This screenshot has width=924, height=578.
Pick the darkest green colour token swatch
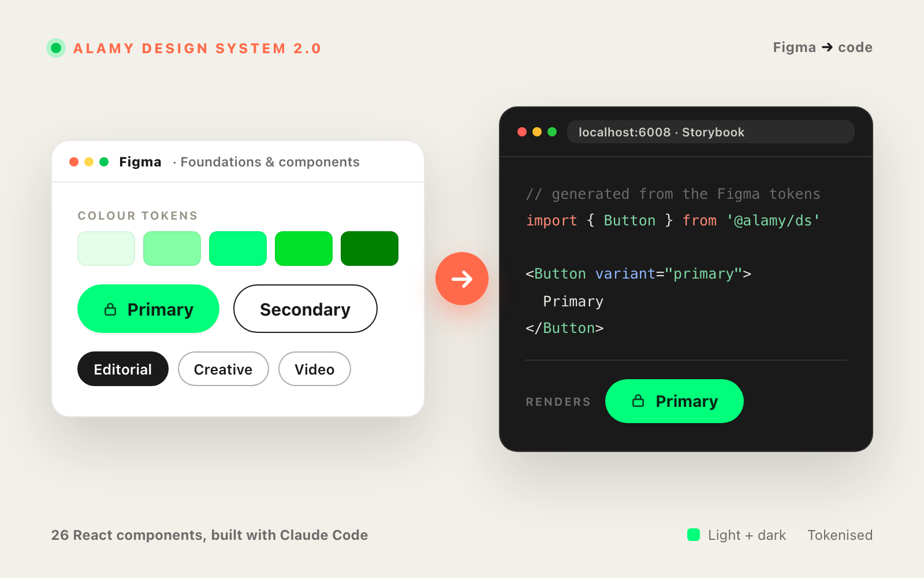[370, 249]
